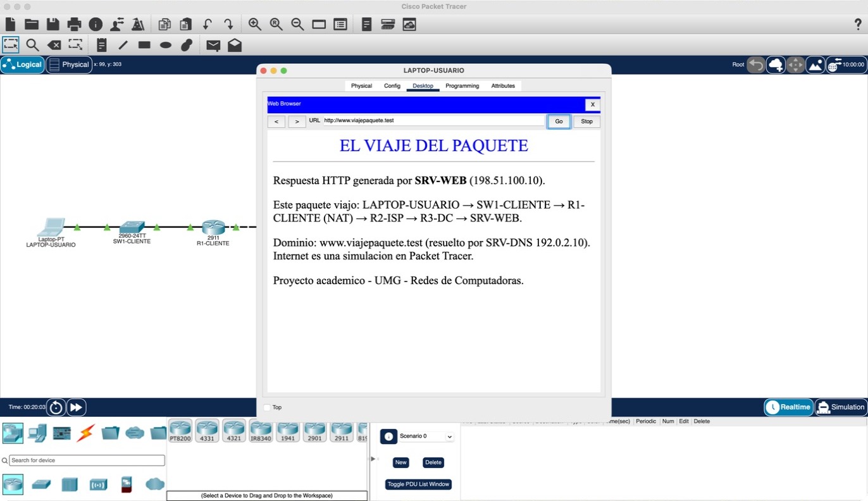Click the small triangle expander beside the scenario panel
The width and height of the screenshot is (868, 501).
point(373,459)
